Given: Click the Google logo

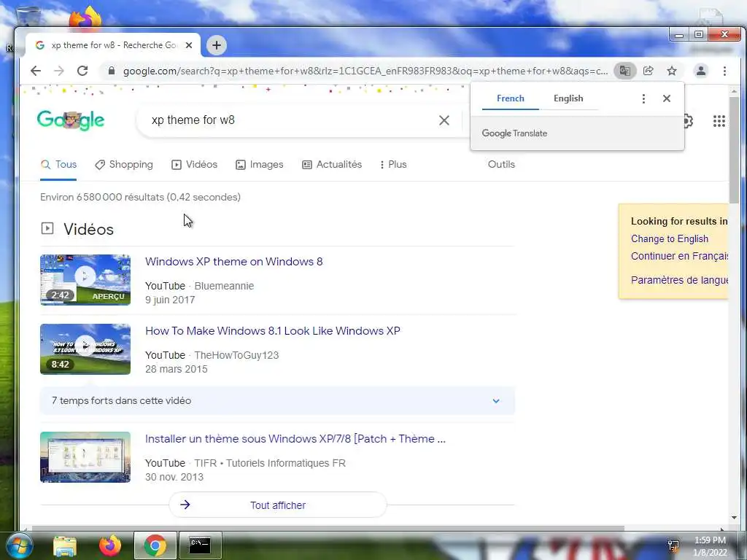Looking at the screenshot, I should 71,120.
